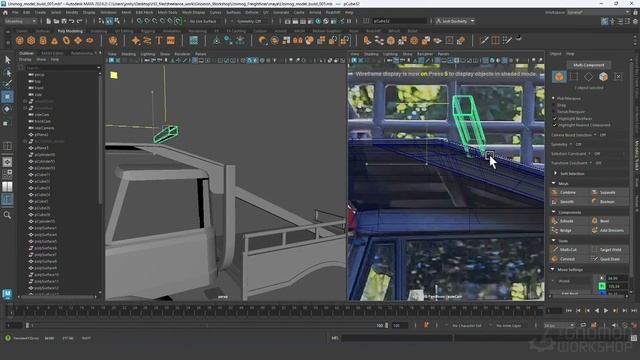The width and height of the screenshot is (640, 360).
Task: Click the Combine button in Mesh section
Action: (x=569, y=192)
